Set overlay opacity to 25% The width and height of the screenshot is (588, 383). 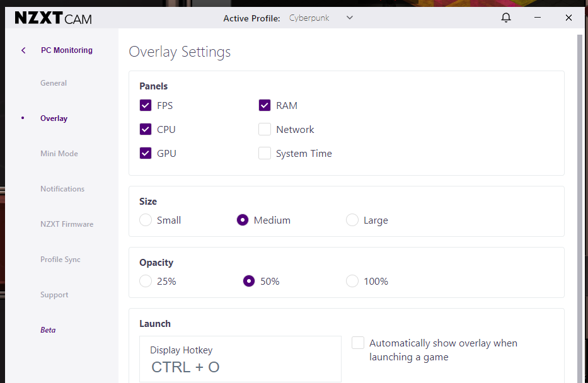tap(146, 282)
